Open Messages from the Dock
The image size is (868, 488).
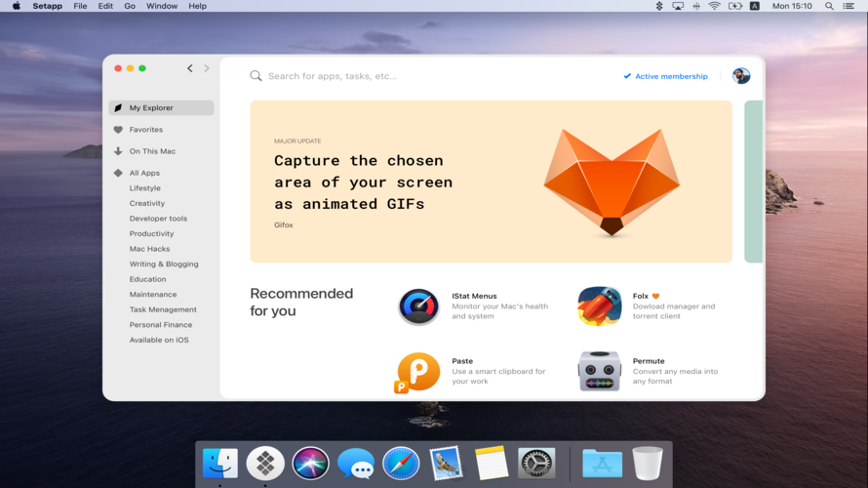356,463
